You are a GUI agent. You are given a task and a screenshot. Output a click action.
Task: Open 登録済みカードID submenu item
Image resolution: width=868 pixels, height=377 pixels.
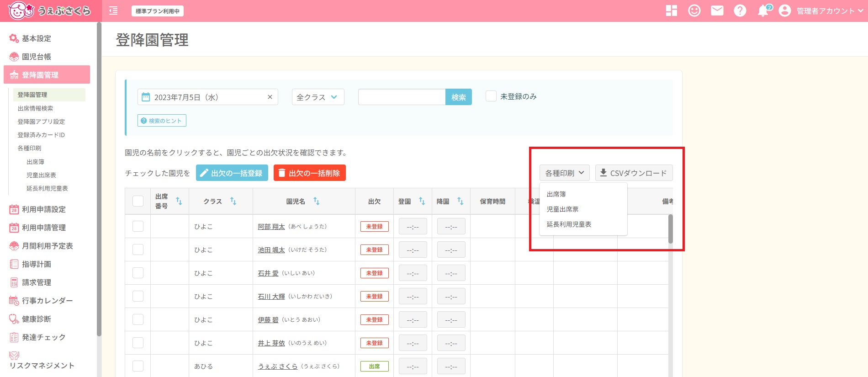click(x=41, y=135)
